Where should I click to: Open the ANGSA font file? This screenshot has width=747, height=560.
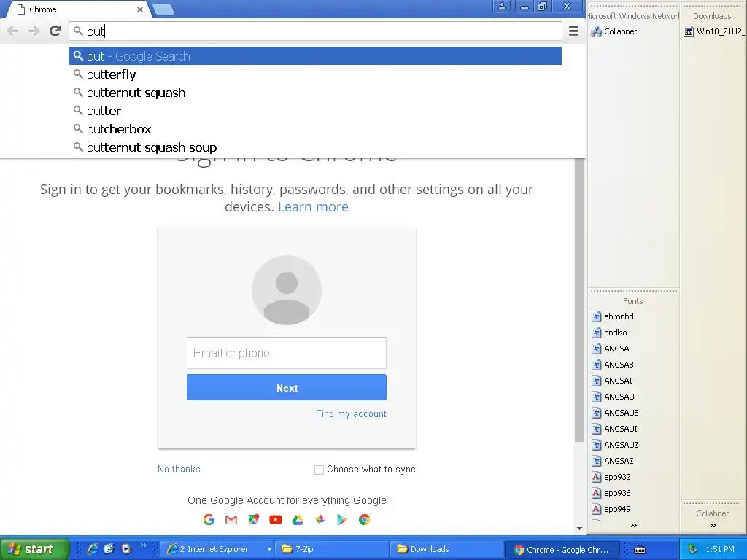coord(611,349)
